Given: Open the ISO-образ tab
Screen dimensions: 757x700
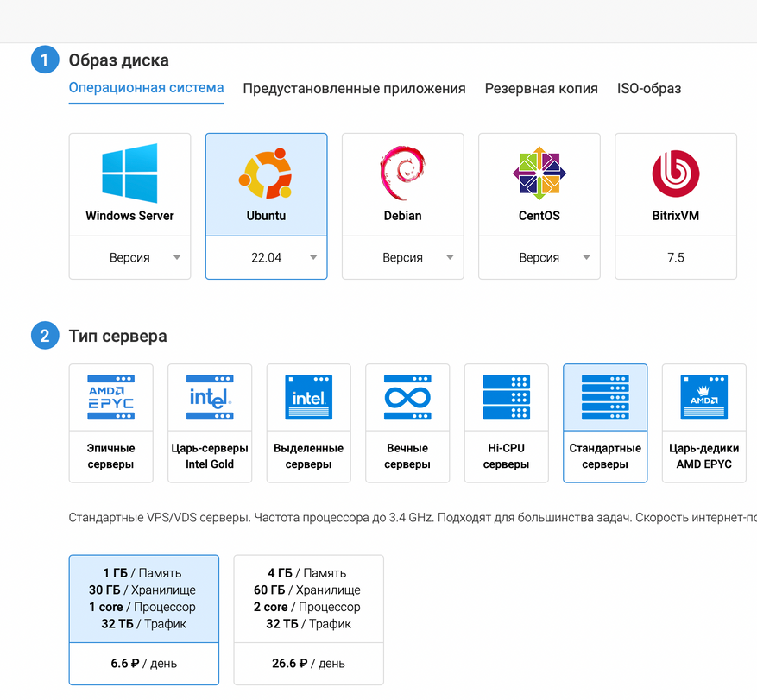Looking at the screenshot, I should tap(649, 89).
